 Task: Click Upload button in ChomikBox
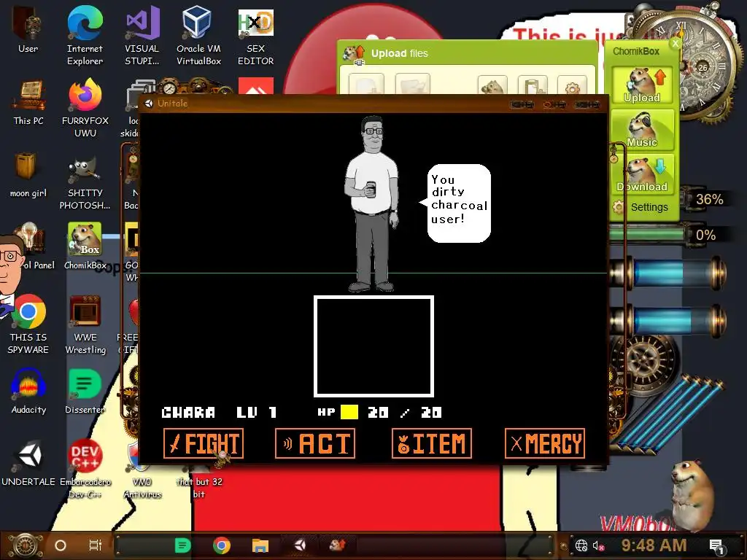point(642,85)
